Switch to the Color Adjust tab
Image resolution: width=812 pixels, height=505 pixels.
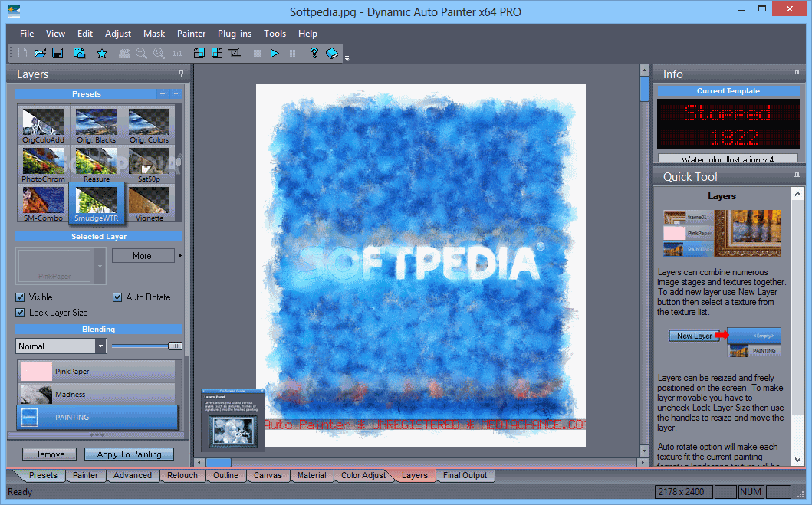[x=363, y=476]
